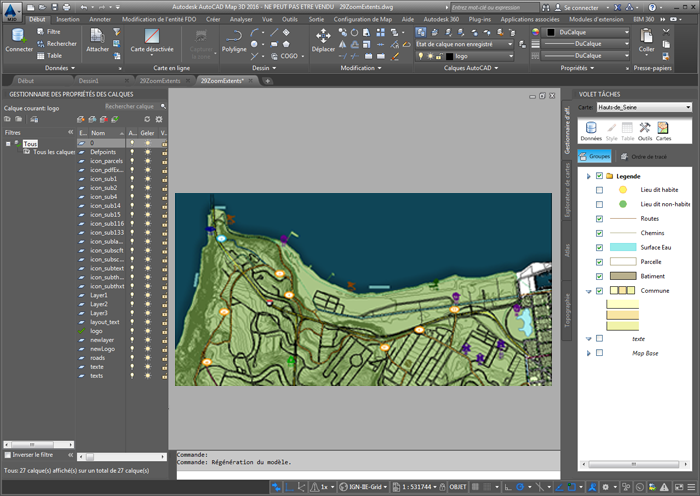Viewport: 700px width, 496px height.
Task: Toggle the Inverser le filtre checkbox
Action: click(x=8, y=455)
